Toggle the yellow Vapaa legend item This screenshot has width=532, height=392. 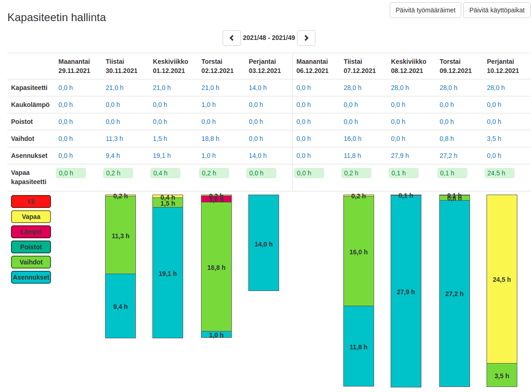(31, 217)
